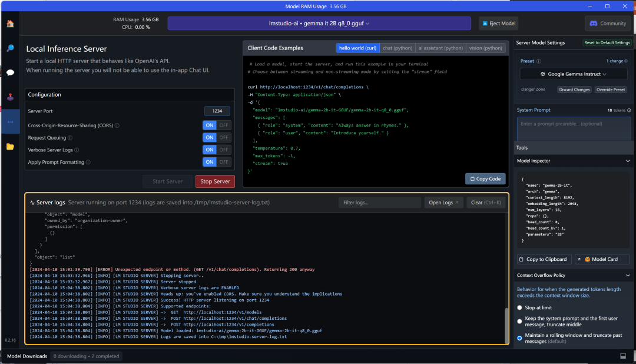Click the 0.2.18 version label
This screenshot has width=636, height=364.
[x=10, y=340]
